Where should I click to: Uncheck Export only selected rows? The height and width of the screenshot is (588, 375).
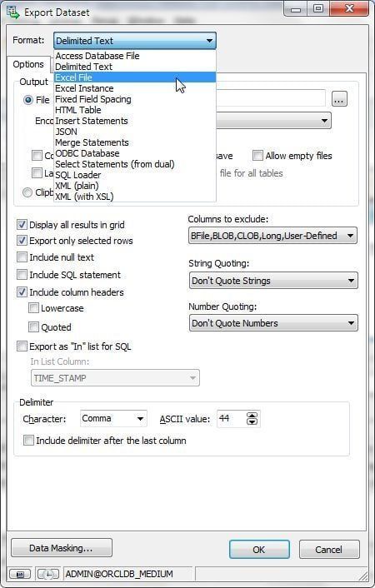(22, 241)
